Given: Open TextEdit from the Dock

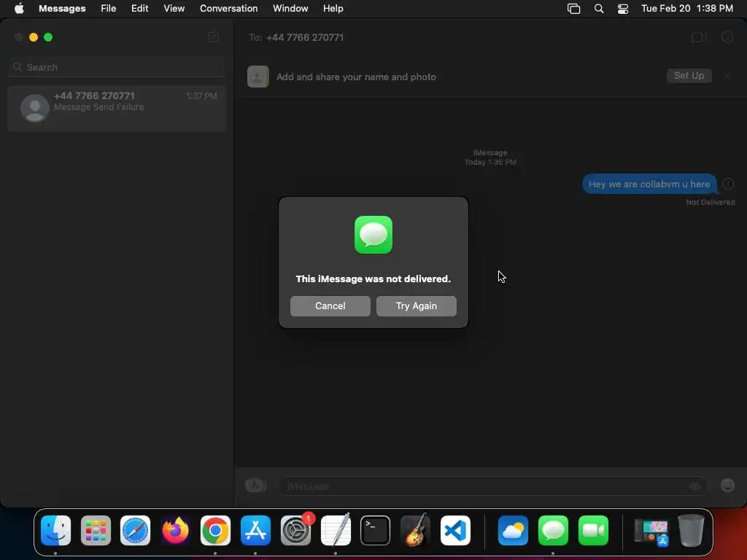Looking at the screenshot, I should pos(336,530).
